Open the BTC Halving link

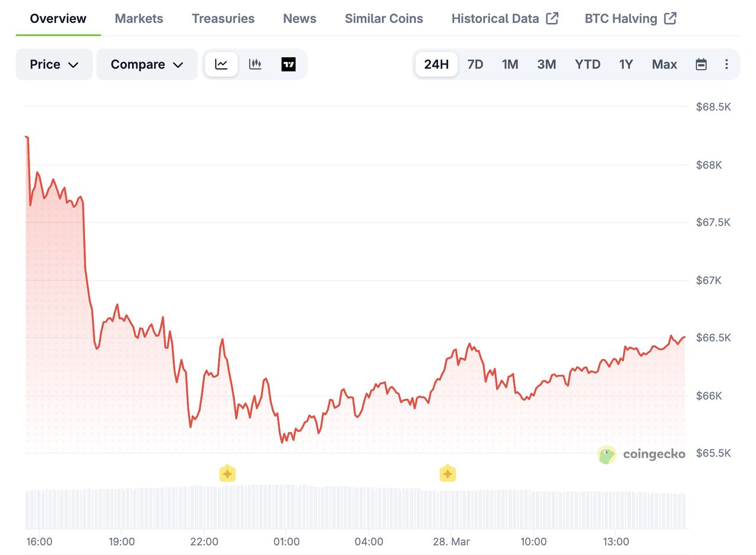point(631,18)
